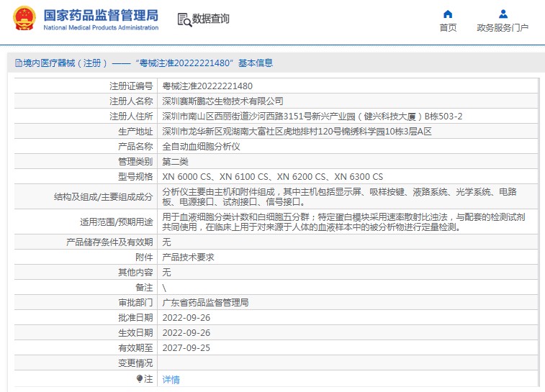Click approval department 广东省药品监督管理局
The height and width of the screenshot is (392, 545).
tap(205, 303)
